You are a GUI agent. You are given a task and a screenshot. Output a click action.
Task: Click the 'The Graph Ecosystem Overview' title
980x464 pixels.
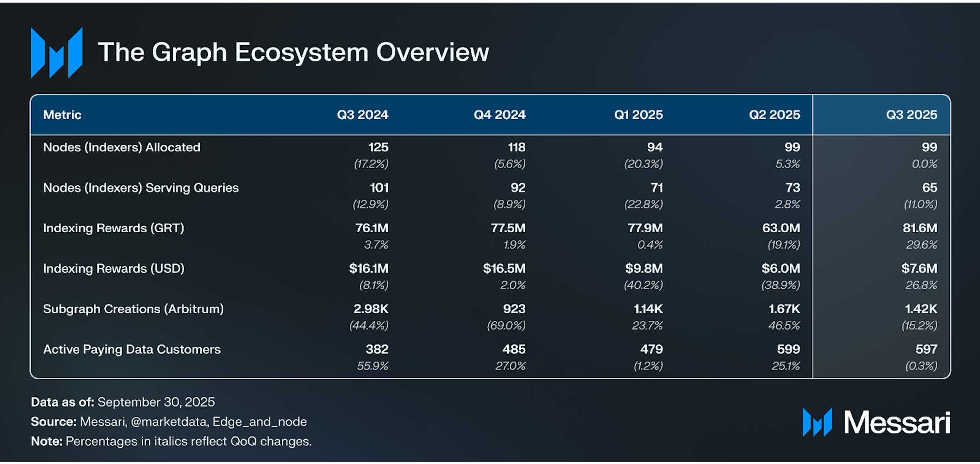click(x=293, y=52)
